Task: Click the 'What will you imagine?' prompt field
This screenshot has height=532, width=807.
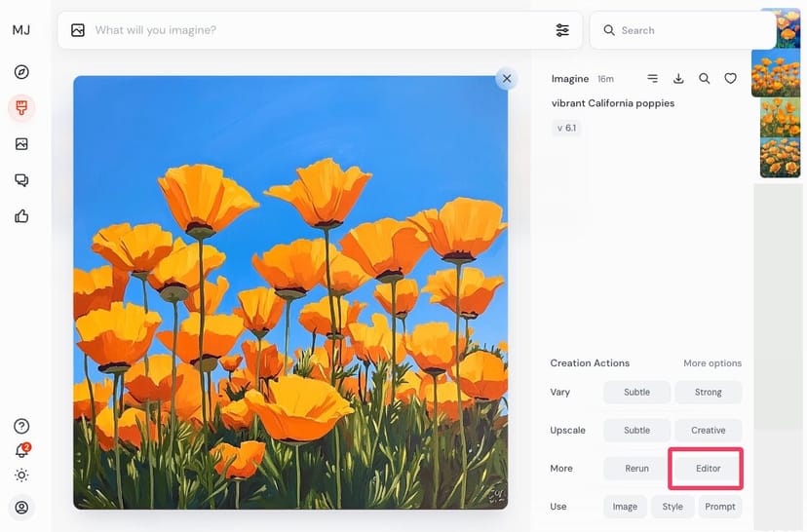Action: (x=312, y=30)
